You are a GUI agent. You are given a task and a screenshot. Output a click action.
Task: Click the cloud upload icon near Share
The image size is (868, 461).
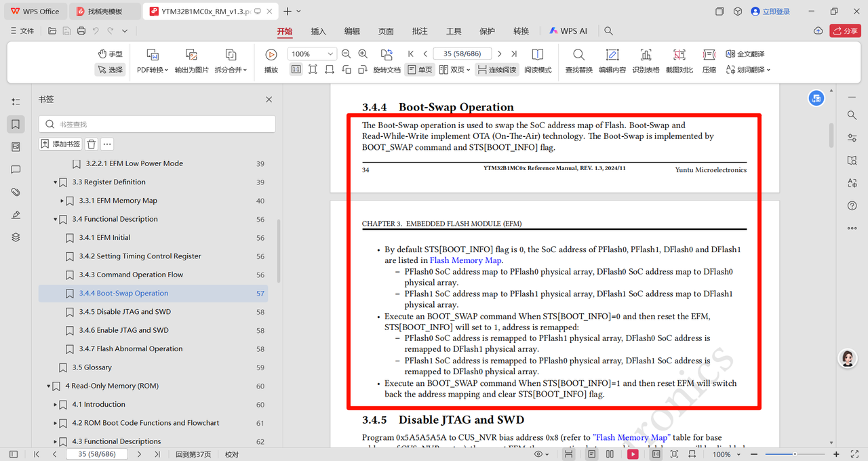(818, 31)
